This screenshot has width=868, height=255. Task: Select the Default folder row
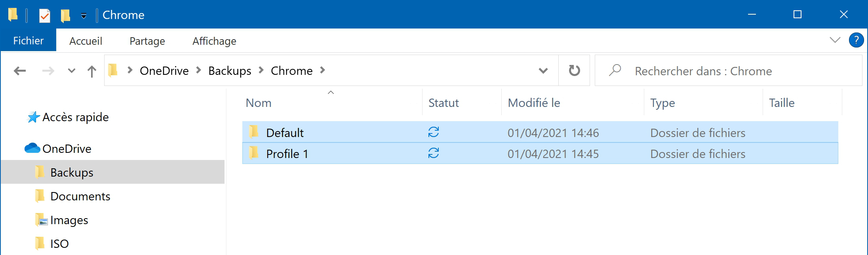(540, 132)
